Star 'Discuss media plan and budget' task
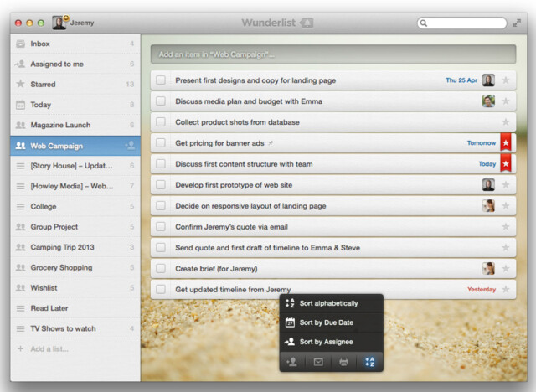The image size is (536, 392). [506, 101]
